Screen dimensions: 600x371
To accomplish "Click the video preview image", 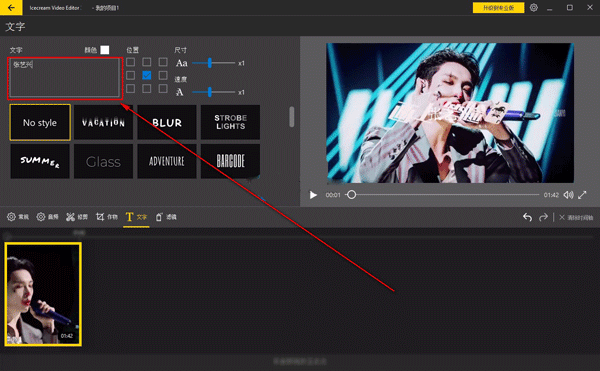I will 450,113.
